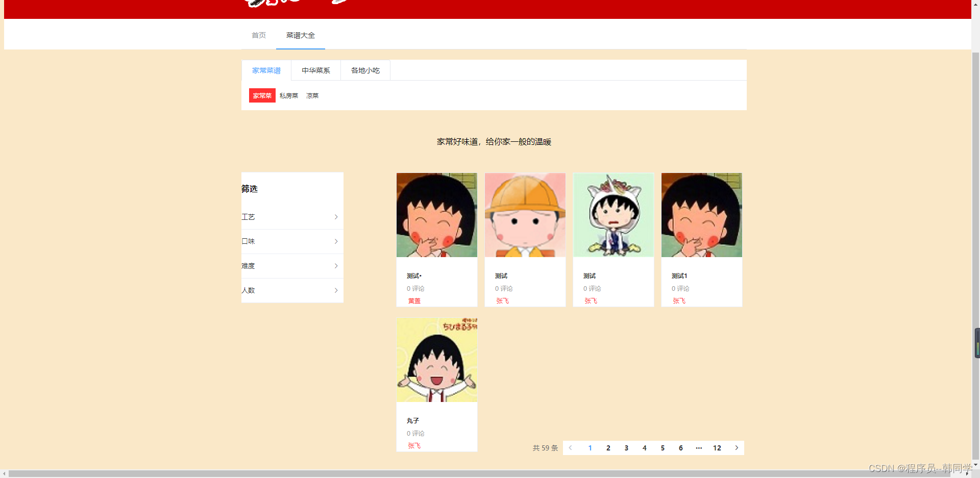Expand the 工艺 filter chevron
This screenshot has width=980, height=478.
point(336,217)
